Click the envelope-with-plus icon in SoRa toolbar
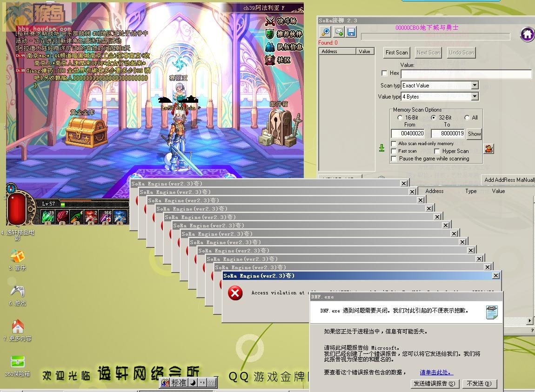 (339, 32)
